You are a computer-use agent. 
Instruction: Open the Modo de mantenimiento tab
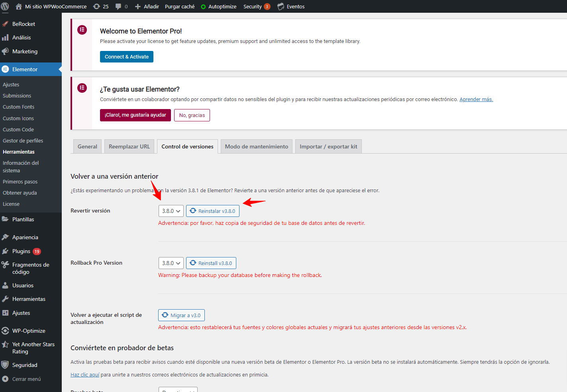tap(257, 146)
